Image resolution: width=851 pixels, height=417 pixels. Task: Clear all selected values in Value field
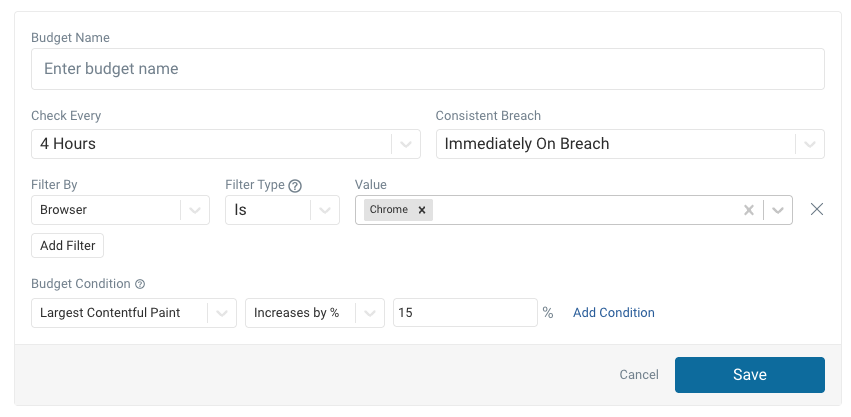point(748,210)
